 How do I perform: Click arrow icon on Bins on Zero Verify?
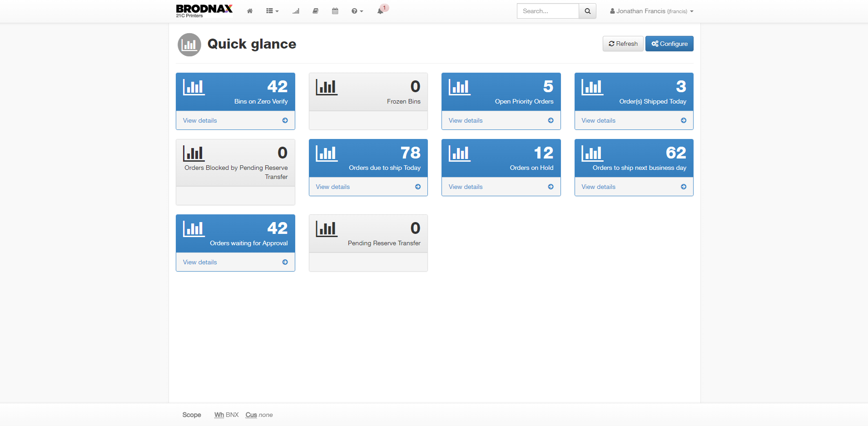285,120
